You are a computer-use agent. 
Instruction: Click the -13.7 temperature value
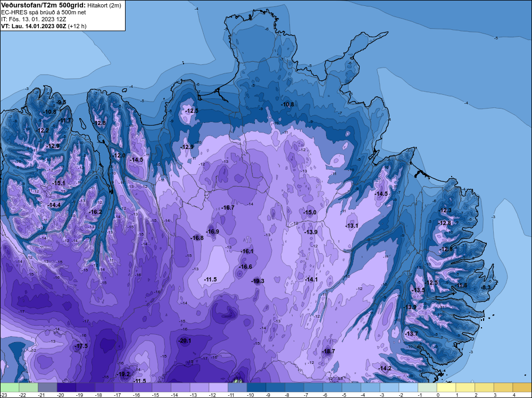click(412, 334)
